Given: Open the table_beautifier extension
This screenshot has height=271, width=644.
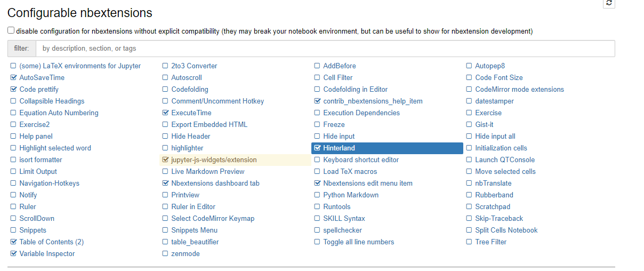Looking at the screenshot, I should point(195,242).
